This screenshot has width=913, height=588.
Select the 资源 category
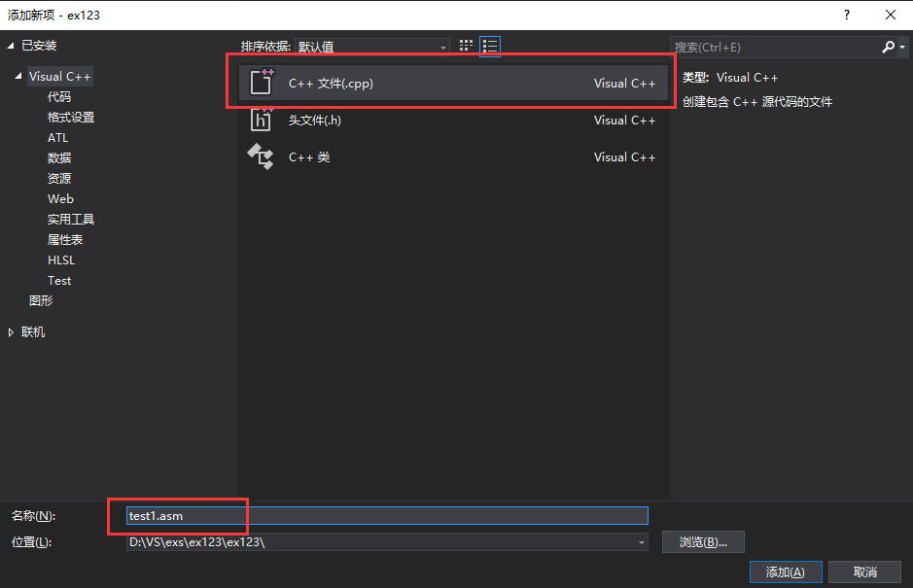click(x=58, y=178)
